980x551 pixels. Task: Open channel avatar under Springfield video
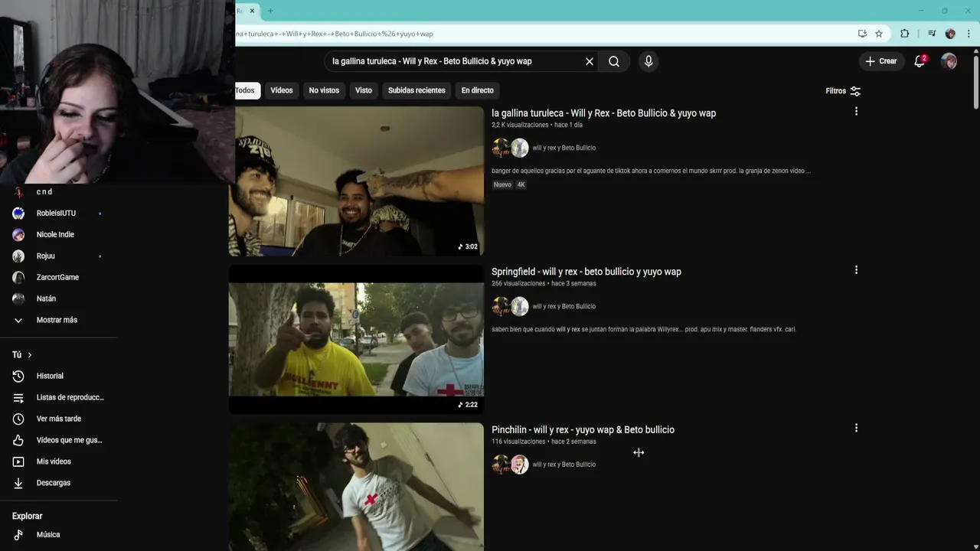pyautogui.click(x=510, y=306)
